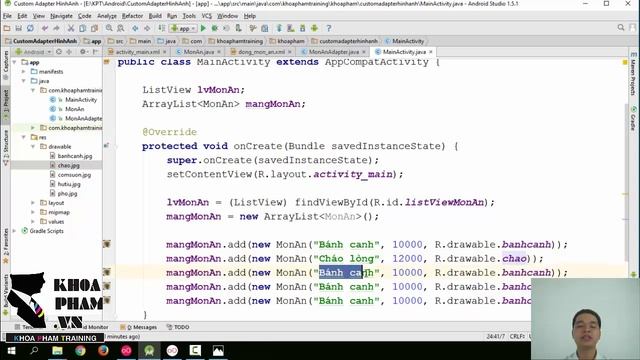Open the Navigate menu
The width and height of the screenshot is (640, 360).
click(x=61, y=16)
